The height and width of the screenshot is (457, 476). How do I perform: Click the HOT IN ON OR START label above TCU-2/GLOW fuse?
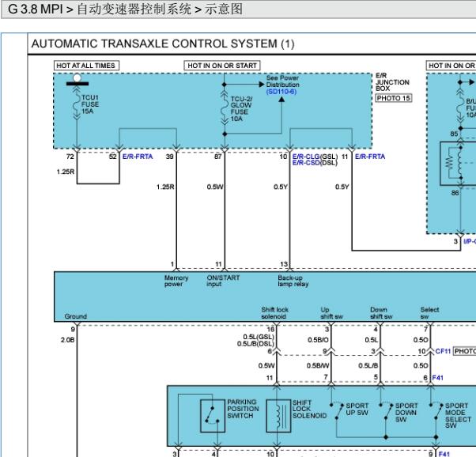(x=222, y=66)
